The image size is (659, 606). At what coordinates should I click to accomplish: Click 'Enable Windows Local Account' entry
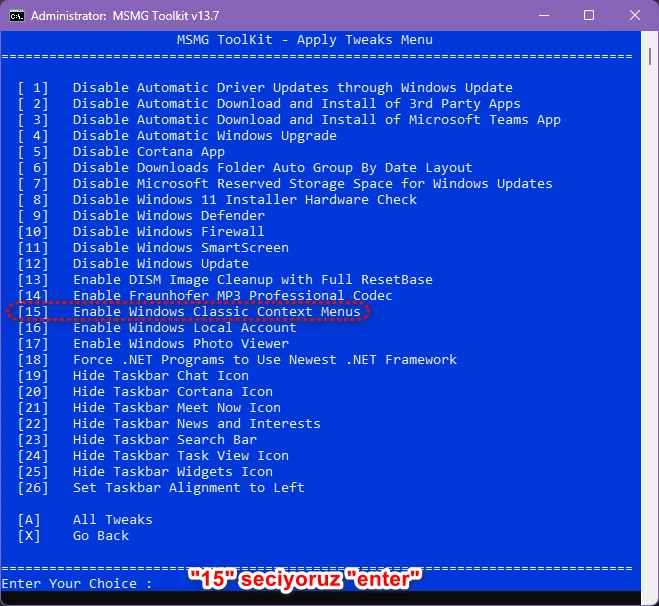[185, 327]
